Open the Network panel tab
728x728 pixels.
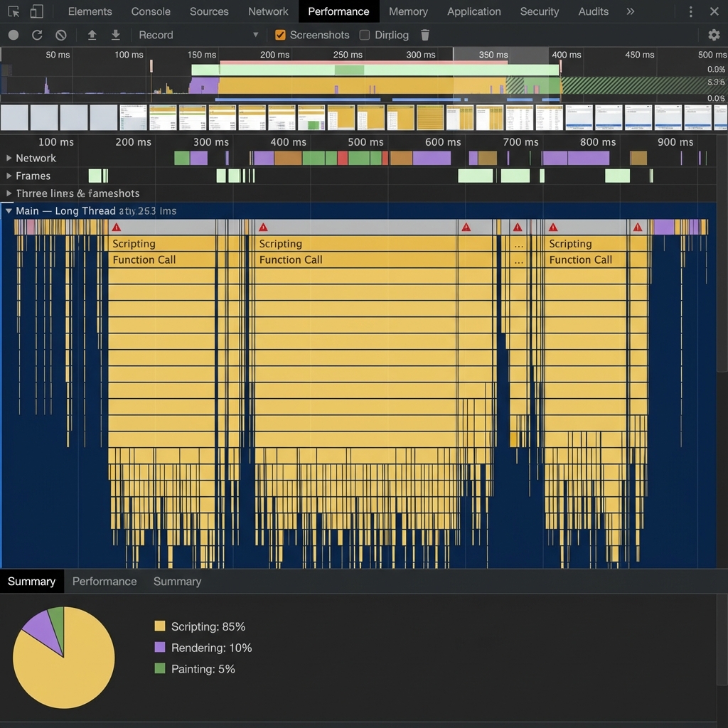pyautogui.click(x=268, y=11)
